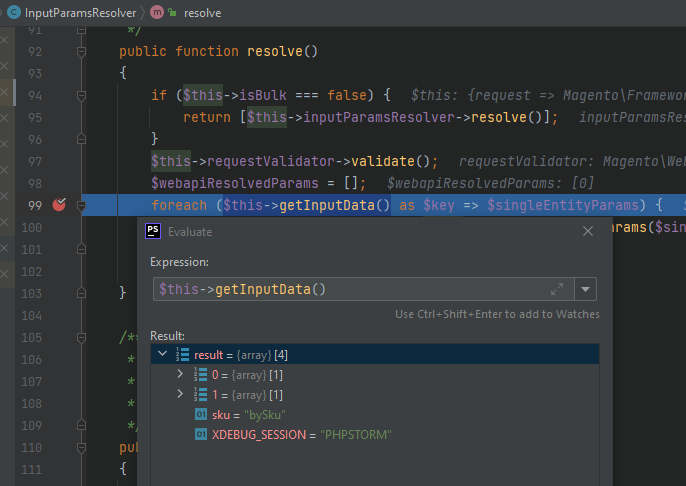Click the string value icon next to sku
Image resolution: width=686 pixels, height=486 pixels.
tap(201, 414)
